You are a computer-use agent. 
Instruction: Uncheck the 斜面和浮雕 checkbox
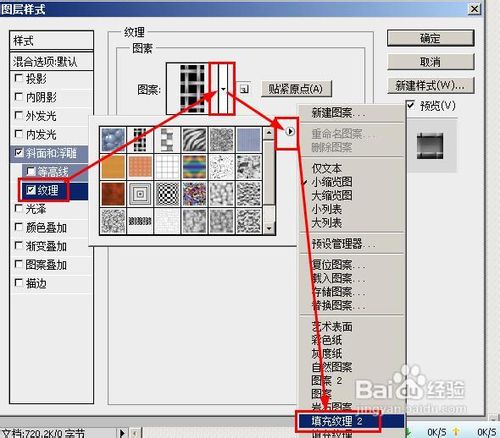19,153
